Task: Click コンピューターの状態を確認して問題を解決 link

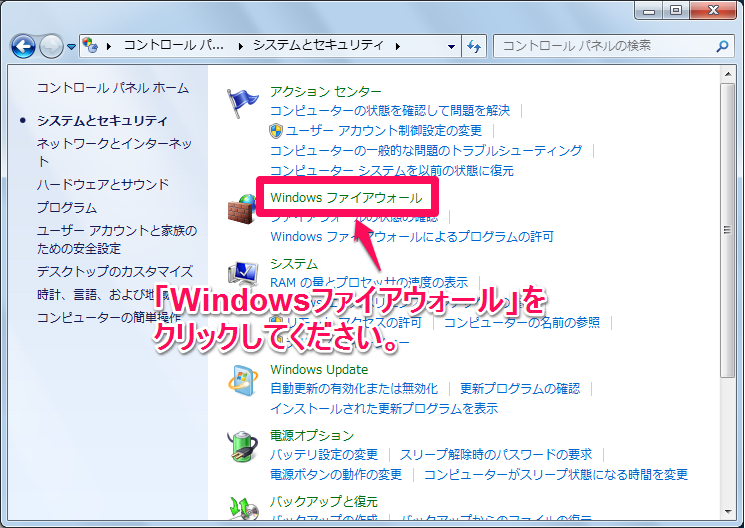Action: click(x=390, y=111)
